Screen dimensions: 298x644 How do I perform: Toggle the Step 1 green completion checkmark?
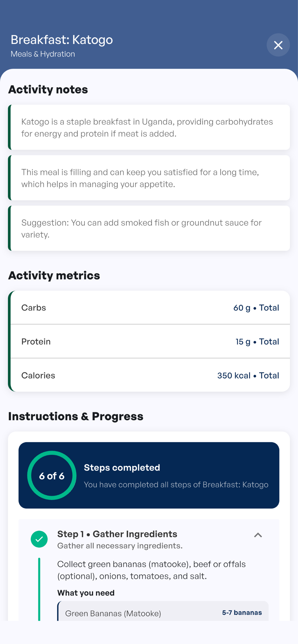click(39, 539)
